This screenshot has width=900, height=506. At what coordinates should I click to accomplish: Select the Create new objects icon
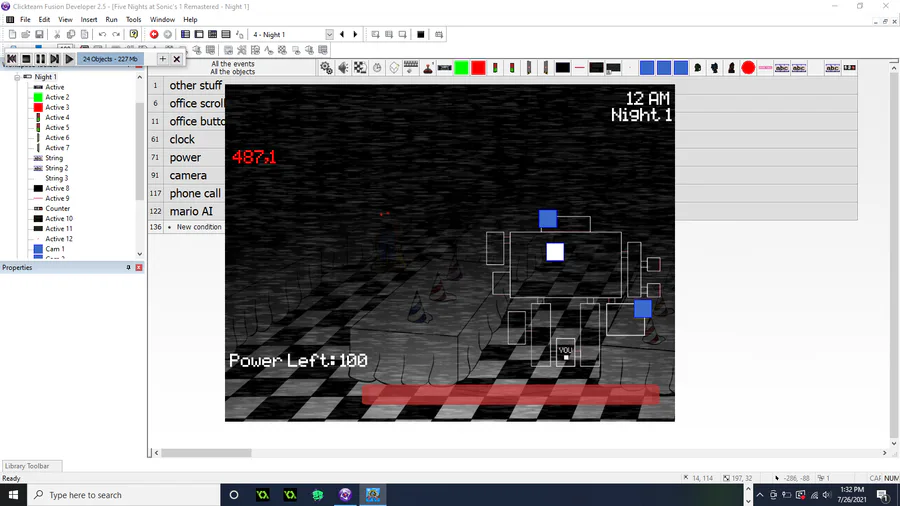pyautogui.click(x=394, y=68)
